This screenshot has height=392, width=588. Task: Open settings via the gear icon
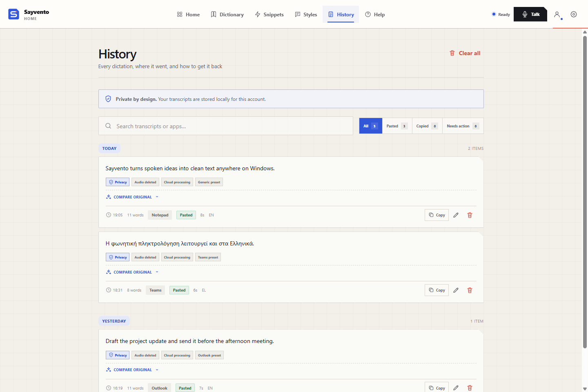coord(574,14)
